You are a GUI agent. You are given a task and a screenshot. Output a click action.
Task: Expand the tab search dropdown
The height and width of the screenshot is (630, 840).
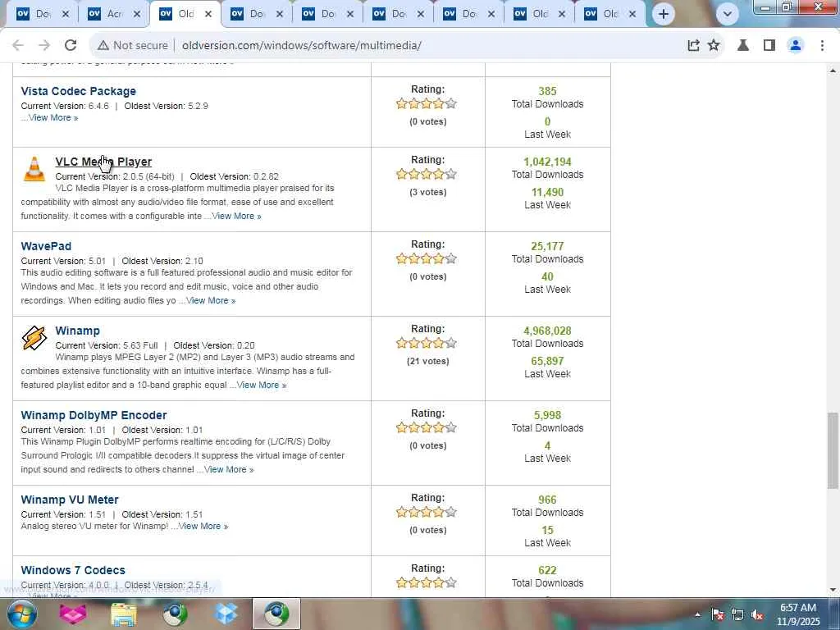[727, 14]
